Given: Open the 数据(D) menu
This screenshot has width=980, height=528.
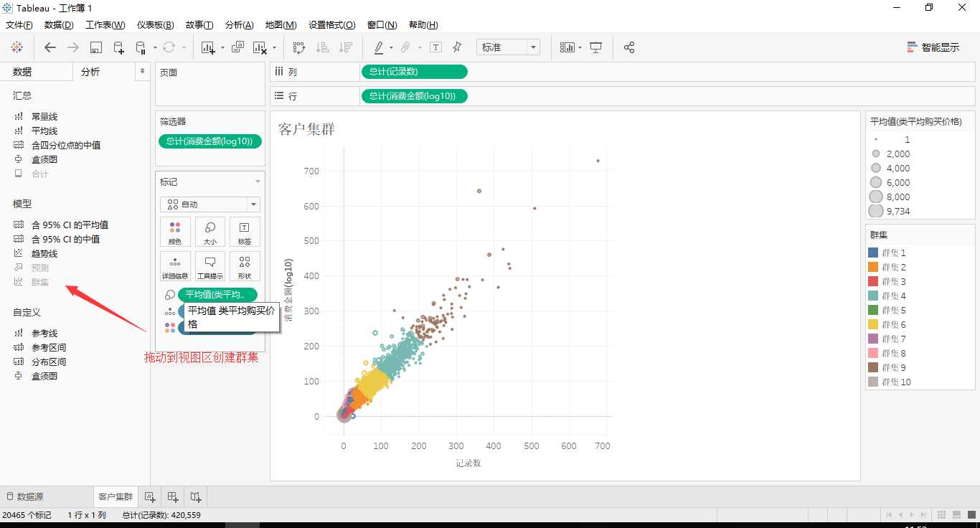Looking at the screenshot, I should pos(59,24).
